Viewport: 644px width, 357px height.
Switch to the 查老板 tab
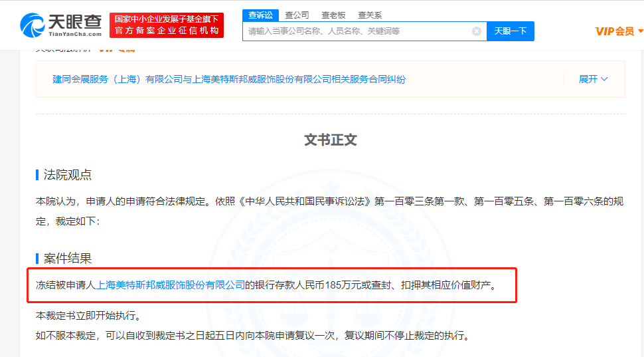[333, 15]
